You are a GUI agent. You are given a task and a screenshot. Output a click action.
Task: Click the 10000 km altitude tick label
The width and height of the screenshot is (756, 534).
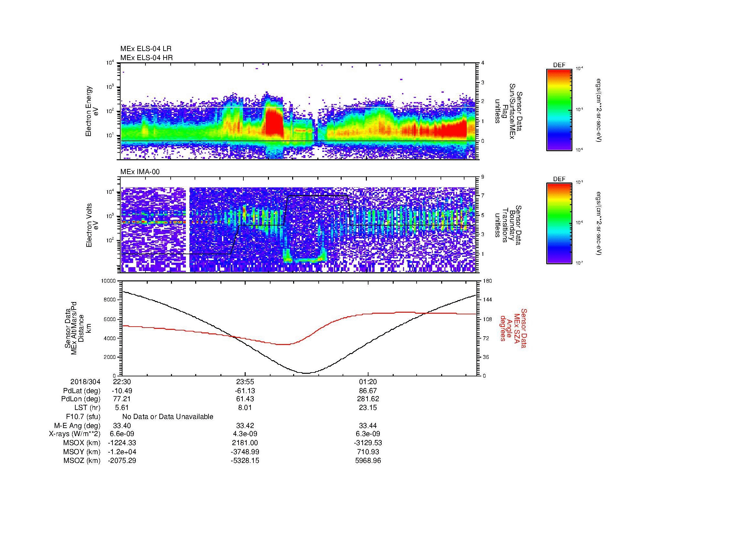tap(108, 281)
